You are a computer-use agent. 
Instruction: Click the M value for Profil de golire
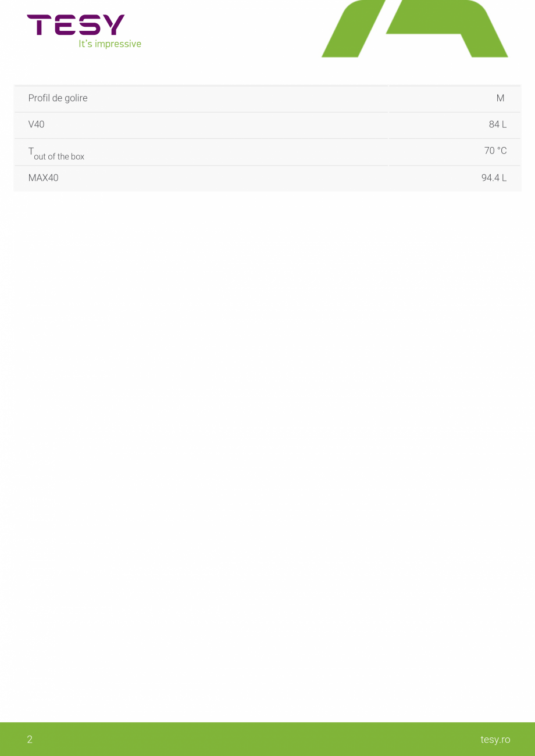pos(500,98)
